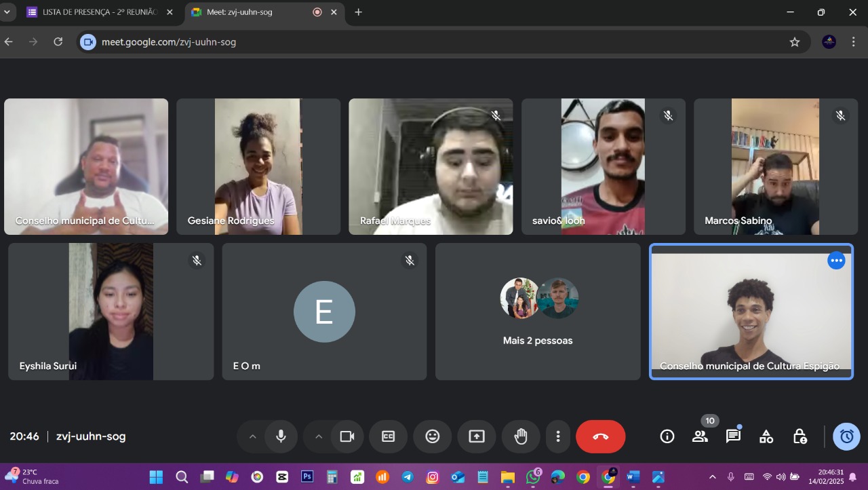Select the E O m avatar tile
Image resolution: width=868 pixels, height=490 pixels.
(x=324, y=312)
